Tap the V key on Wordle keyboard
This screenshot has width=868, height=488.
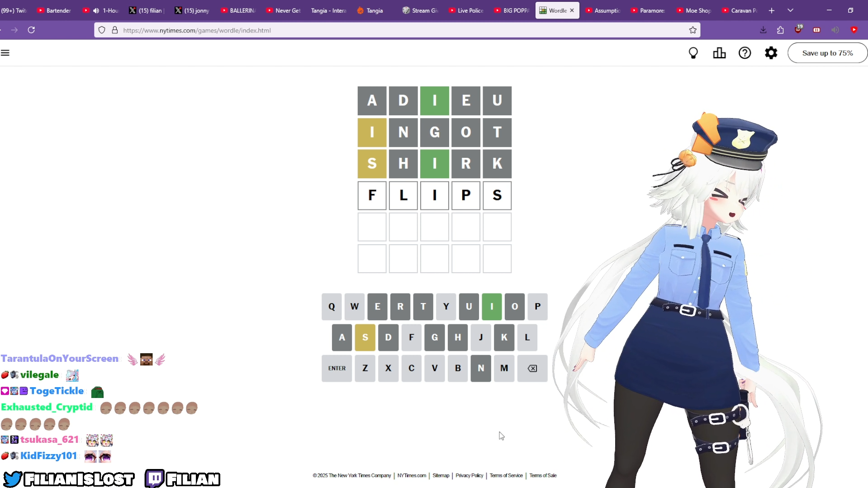coord(435,368)
